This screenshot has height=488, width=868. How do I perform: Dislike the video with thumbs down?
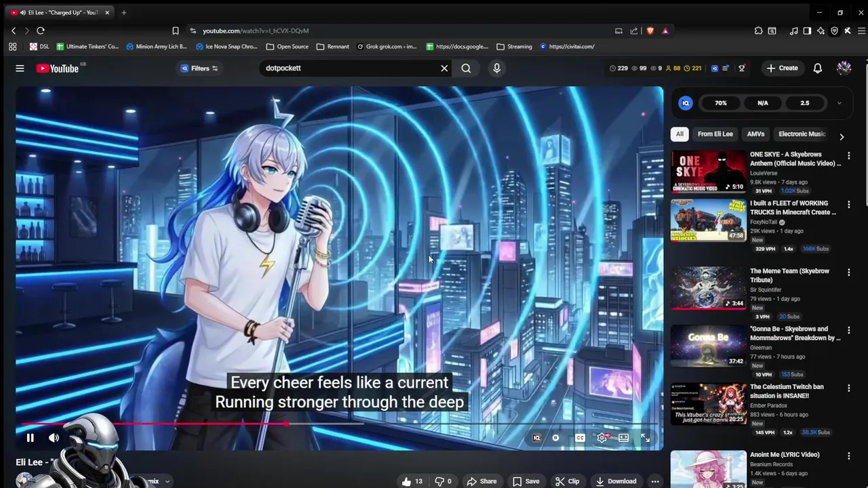click(443, 481)
